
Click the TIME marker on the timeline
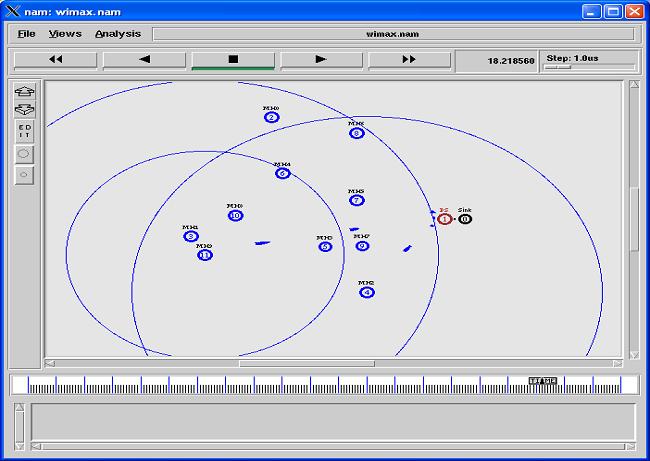(x=543, y=381)
